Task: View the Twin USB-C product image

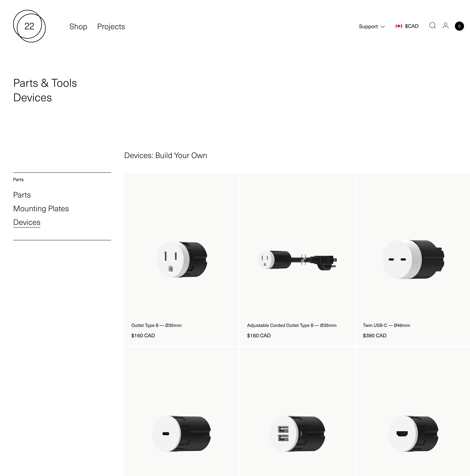Action: [x=413, y=260]
